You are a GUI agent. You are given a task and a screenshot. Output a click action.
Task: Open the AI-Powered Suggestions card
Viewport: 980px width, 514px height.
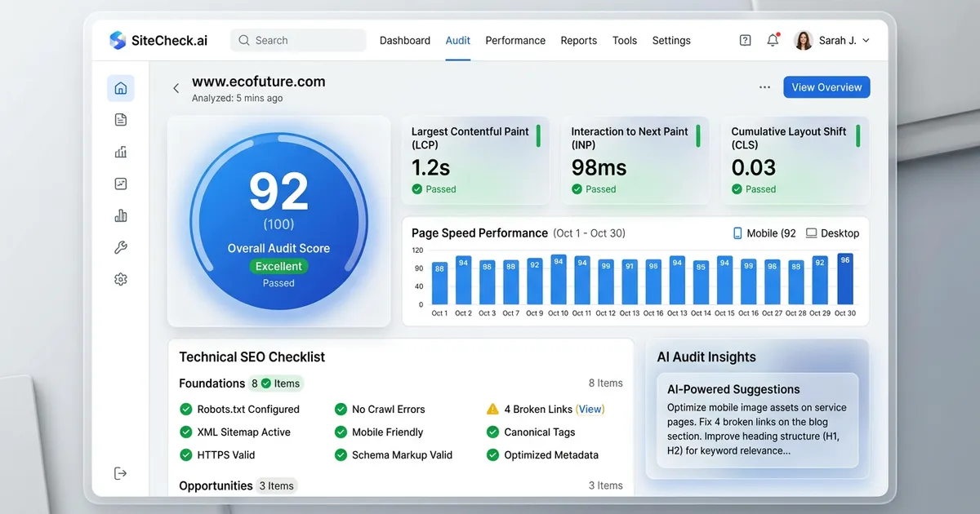757,421
